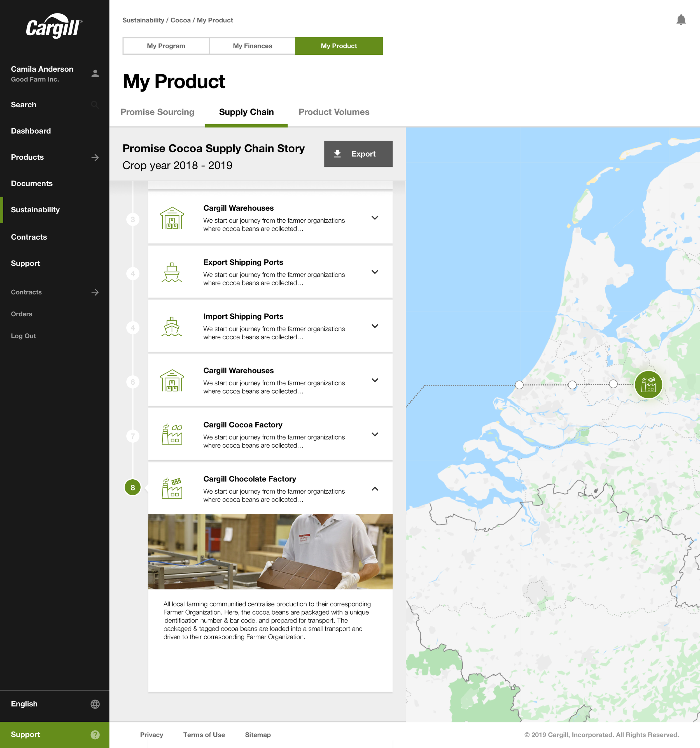Expand the Export Shipping Ports chevron
The height and width of the screenshot is (748, 700).
tap(375, 272)
